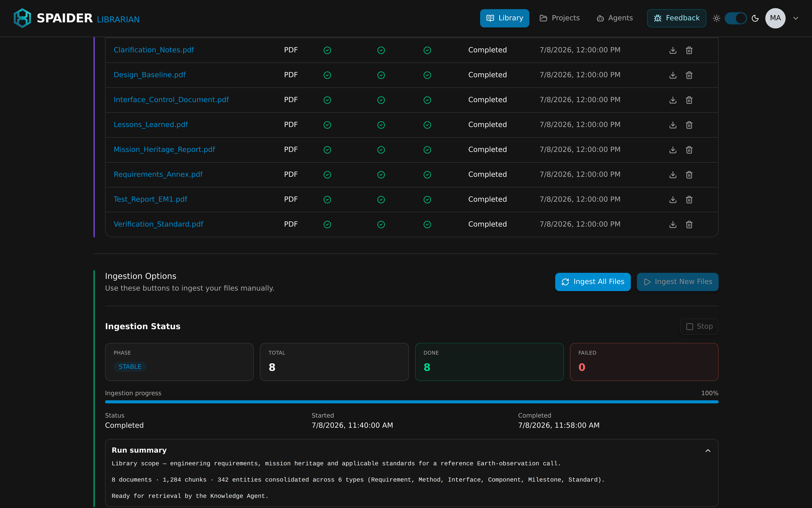812x508 pixels.
Task: Download Test_Report_EM1.pdf
Action: click(x=673, y=199)
